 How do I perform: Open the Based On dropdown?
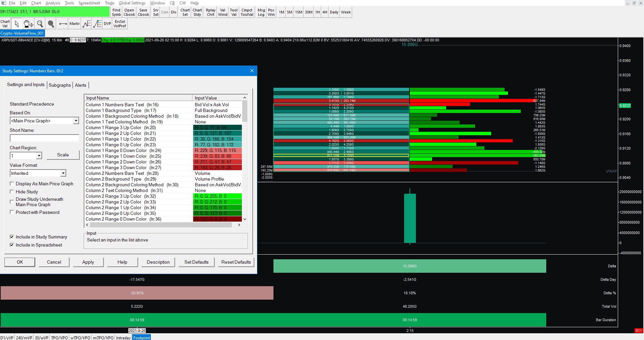click(x=76, y=121)
